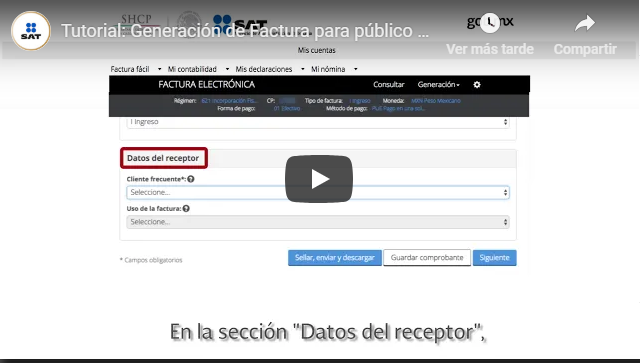Open the Uso de la factura dropdown
640x363 pixels.
click(318, 222)
